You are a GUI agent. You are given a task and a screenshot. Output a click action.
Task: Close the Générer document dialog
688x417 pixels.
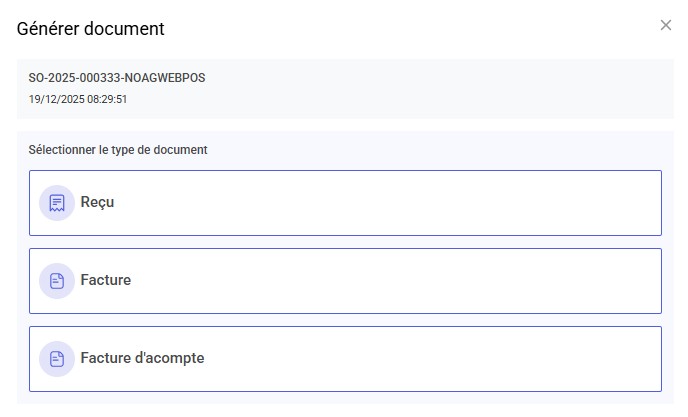[x=666, y=25]
